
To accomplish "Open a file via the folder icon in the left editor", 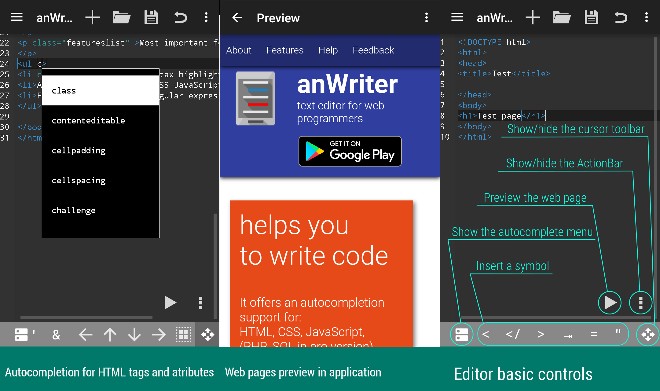I will coord(121,17).
